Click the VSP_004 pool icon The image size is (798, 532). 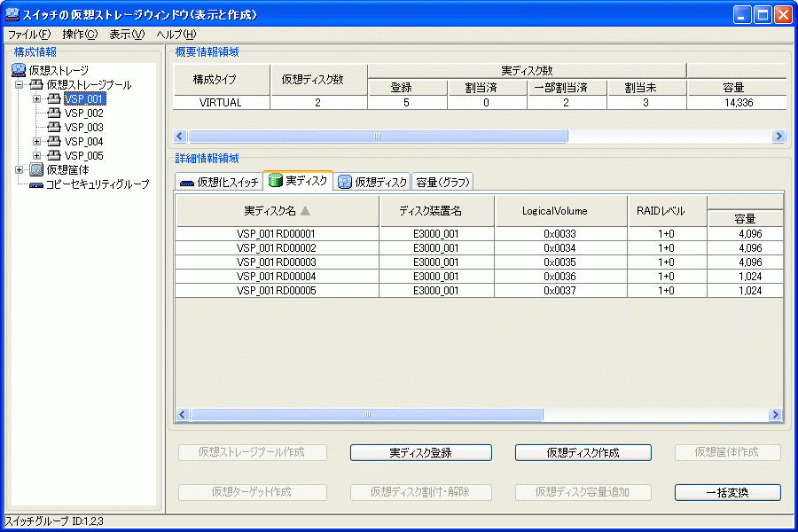54,142
